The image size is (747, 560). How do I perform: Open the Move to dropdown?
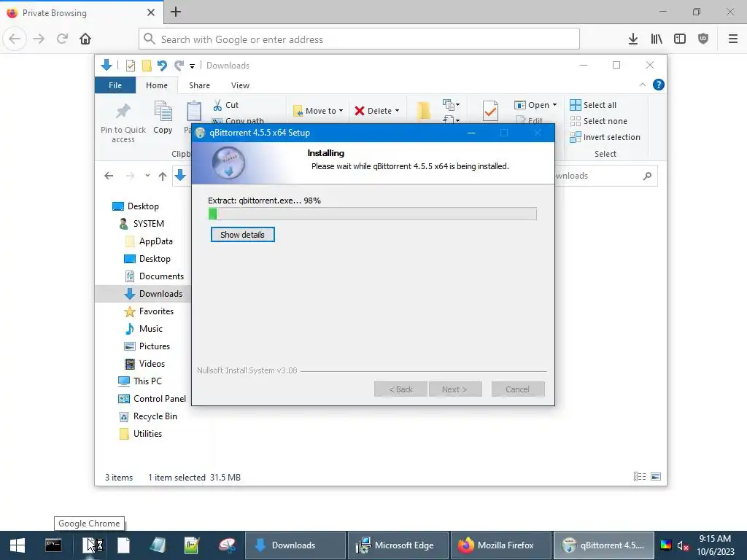coord(318,111)
